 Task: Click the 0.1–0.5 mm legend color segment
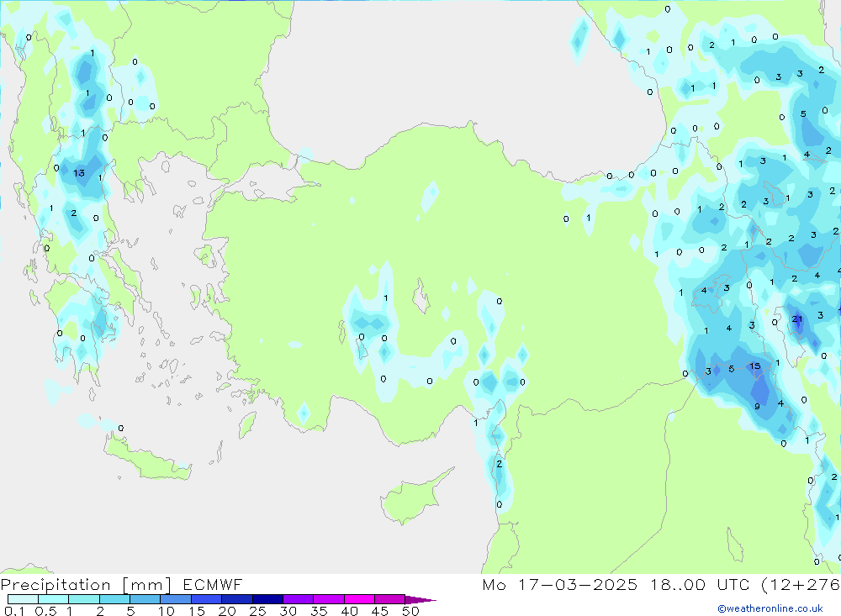pos(23,599)
